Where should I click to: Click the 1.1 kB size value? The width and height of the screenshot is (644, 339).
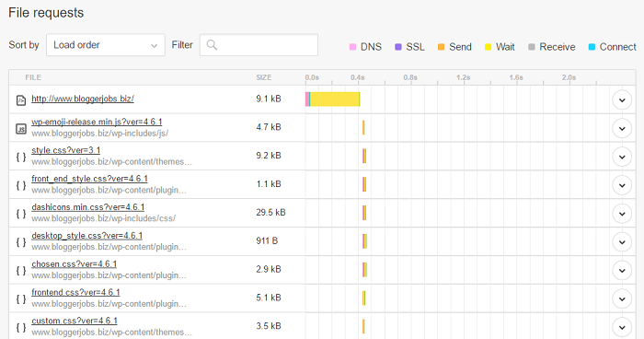pos(269,184)
